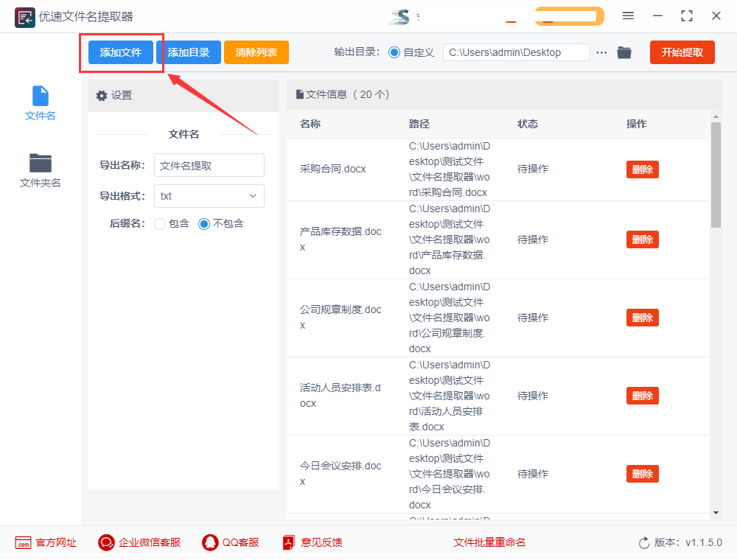Delete the 采购合同.docx row
737x560 pixels.
pyautogui.click(x=643, y=169)
